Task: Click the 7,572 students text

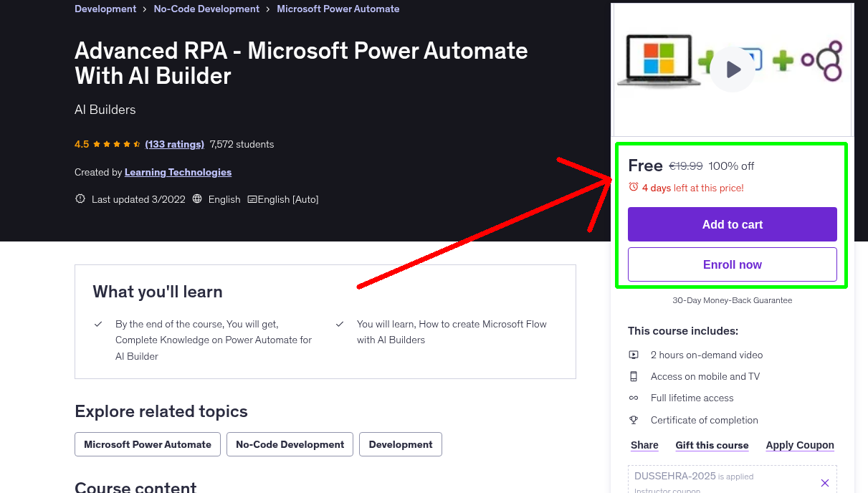Action: click(242, 144)
